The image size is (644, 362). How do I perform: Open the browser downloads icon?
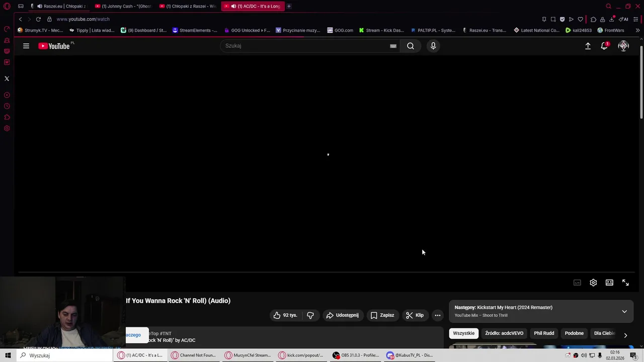pos(611,19)
